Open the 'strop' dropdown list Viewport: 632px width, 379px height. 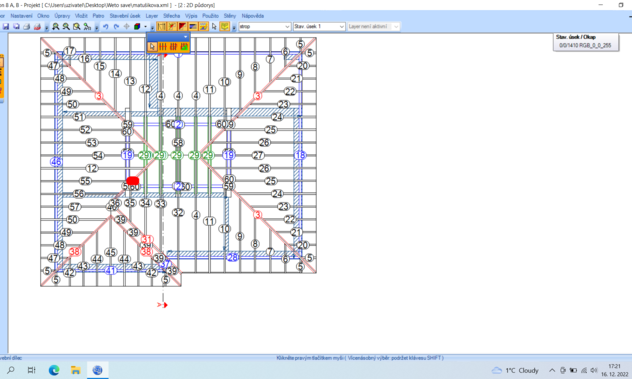point(264,27)
